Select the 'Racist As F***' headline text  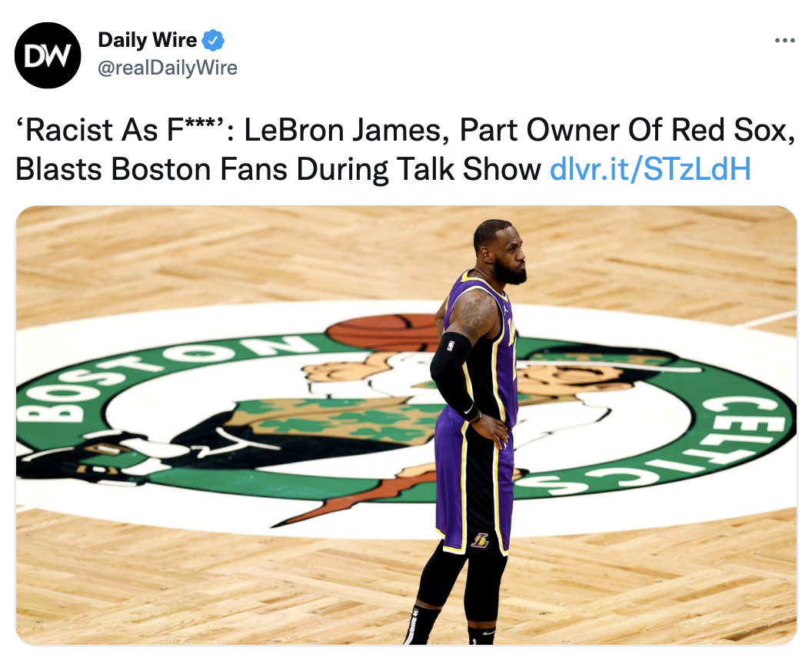125,129
